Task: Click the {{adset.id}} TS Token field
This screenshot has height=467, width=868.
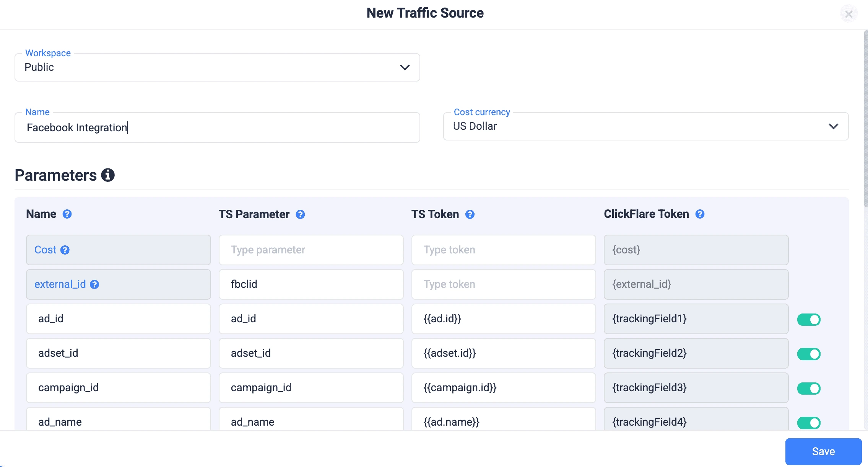Action: click(504, 353)
